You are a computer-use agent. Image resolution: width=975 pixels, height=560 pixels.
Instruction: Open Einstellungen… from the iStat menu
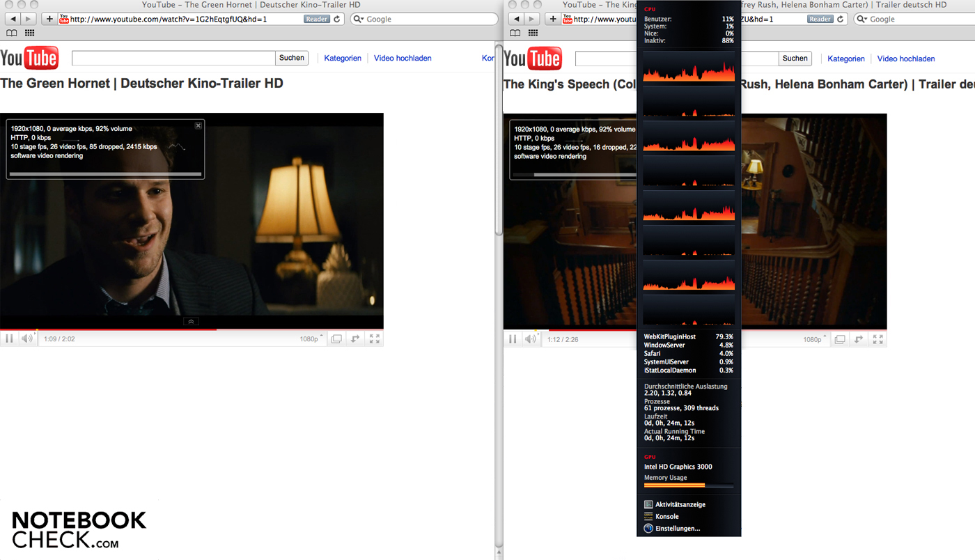[672, 529]
